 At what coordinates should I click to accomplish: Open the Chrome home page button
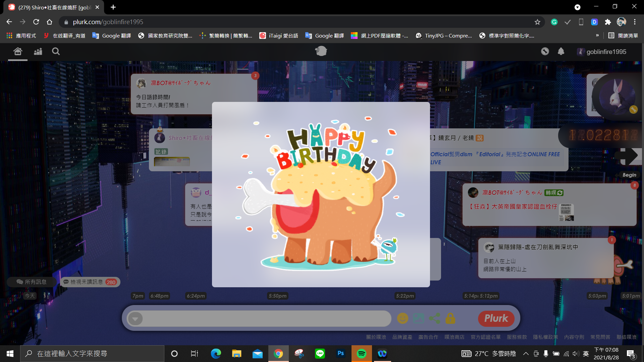[49, 22]
